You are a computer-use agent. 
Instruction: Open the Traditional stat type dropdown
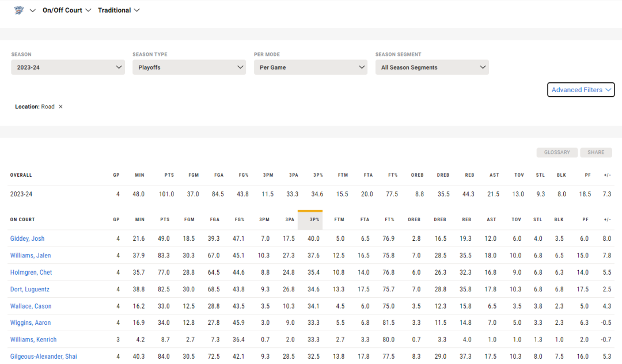pos(119,10)
